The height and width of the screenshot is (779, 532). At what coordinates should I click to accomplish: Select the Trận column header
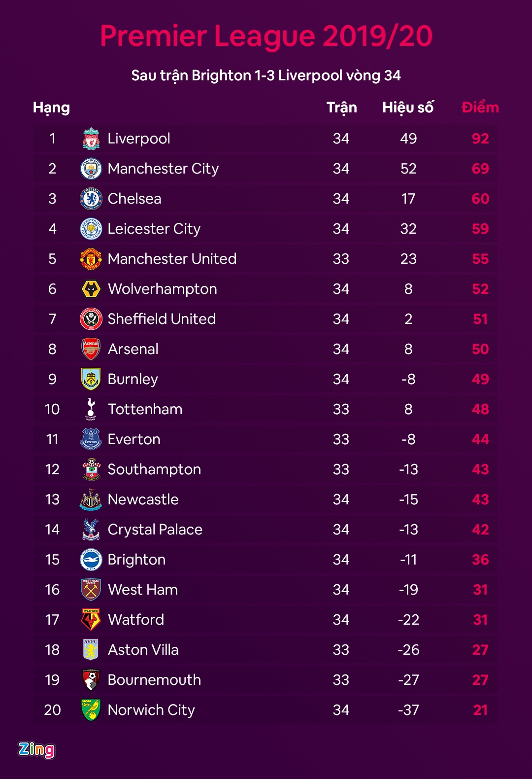coord(341,107)
